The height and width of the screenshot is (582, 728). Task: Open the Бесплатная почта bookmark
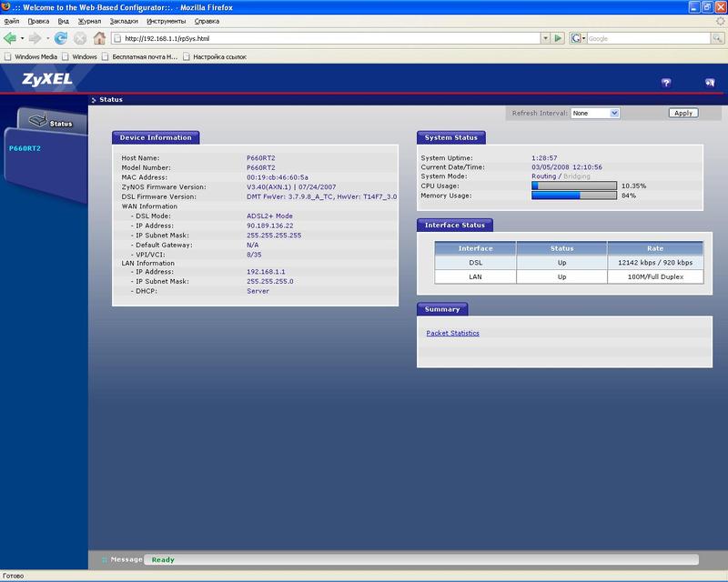click(140, 56)
